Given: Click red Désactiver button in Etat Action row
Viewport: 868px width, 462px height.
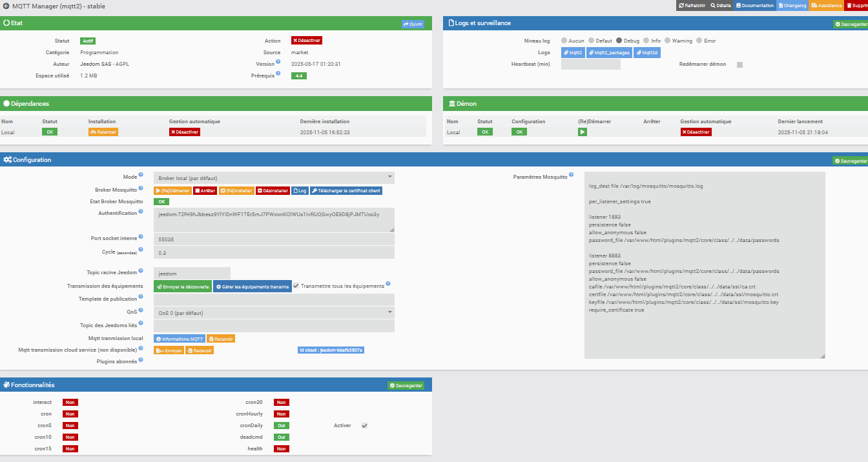Looking at the screenshot, I should click(306, 40).
